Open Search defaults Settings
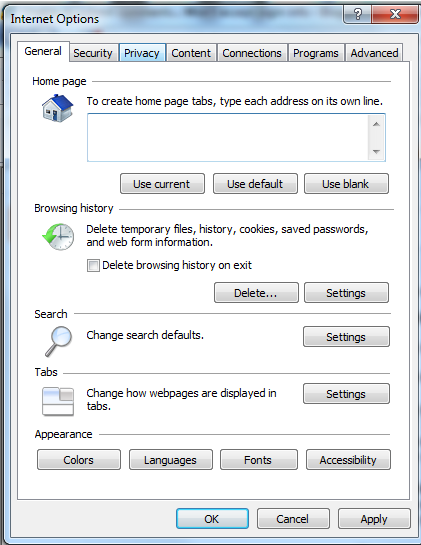This screenshot has width=421, height=545. pos(346,336)
